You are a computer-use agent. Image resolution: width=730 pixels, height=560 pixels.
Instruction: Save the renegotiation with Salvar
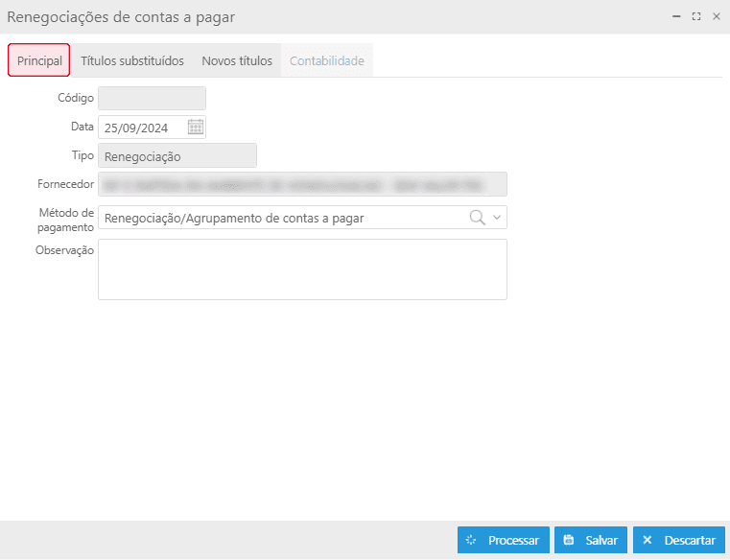(591, 540)
